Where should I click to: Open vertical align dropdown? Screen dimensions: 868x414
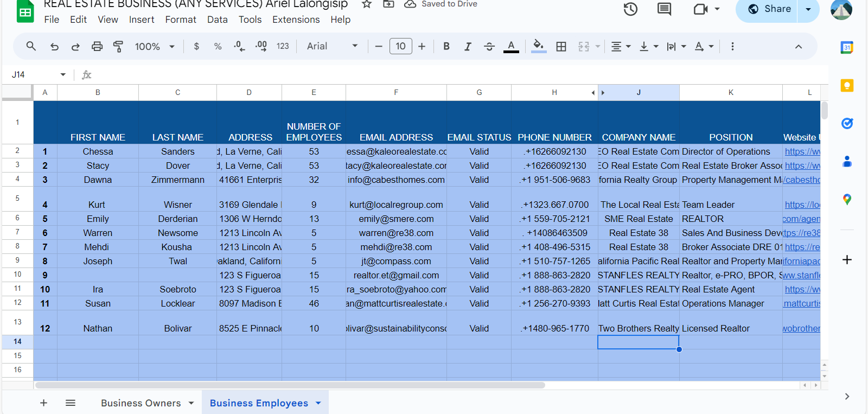pos(649,47)
